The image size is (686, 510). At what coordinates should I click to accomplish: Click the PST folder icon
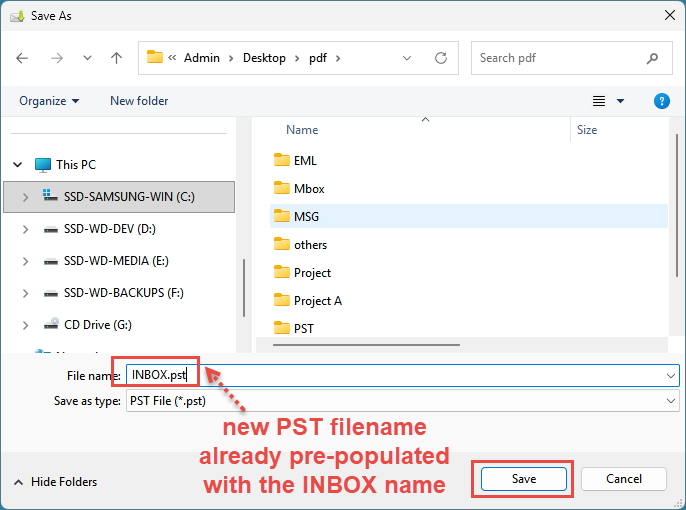[x=281, y=328]
